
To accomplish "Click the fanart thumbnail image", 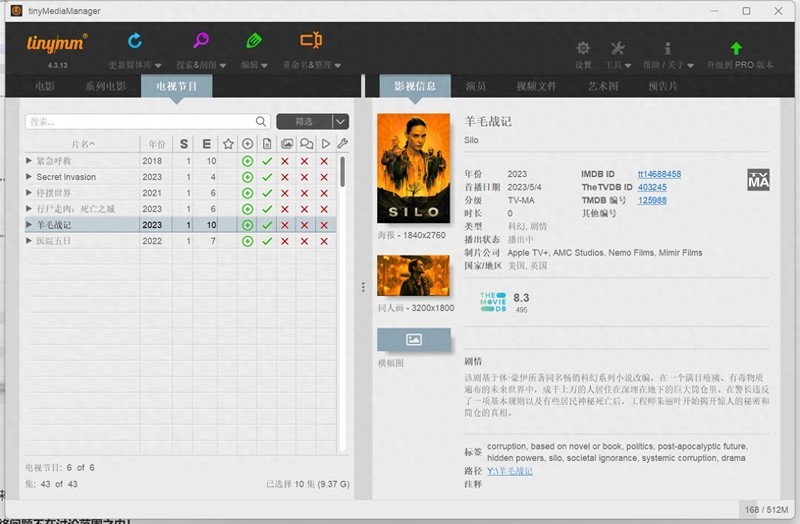I will pyautogui.click(x=413, y=276).
